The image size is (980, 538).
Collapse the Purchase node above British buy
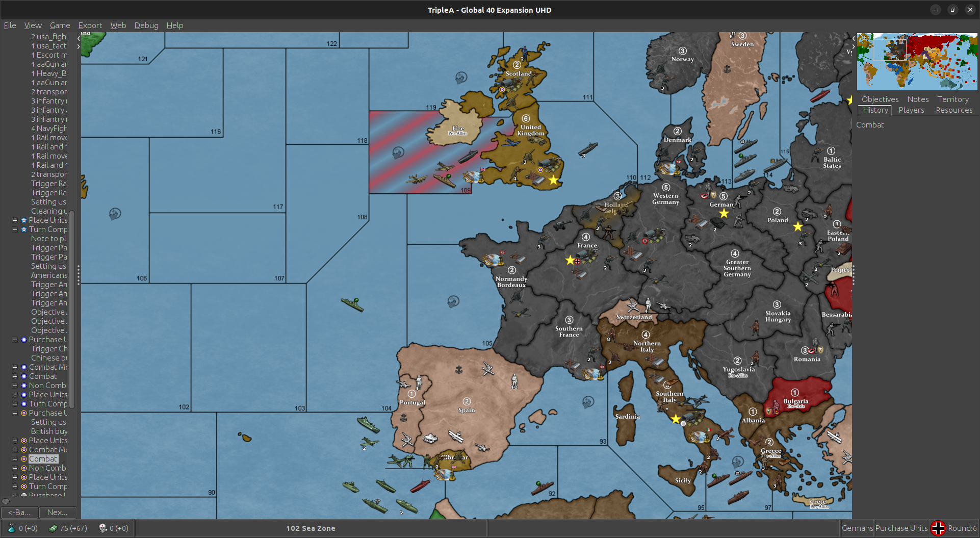point(15,413)
